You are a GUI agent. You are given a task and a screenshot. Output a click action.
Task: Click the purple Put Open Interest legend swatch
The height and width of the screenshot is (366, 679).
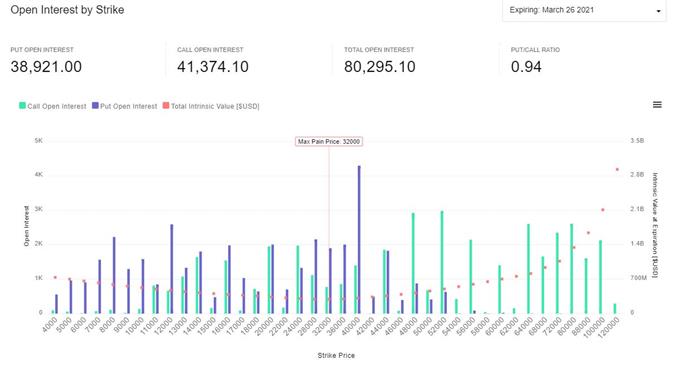[x=95, y=105]
